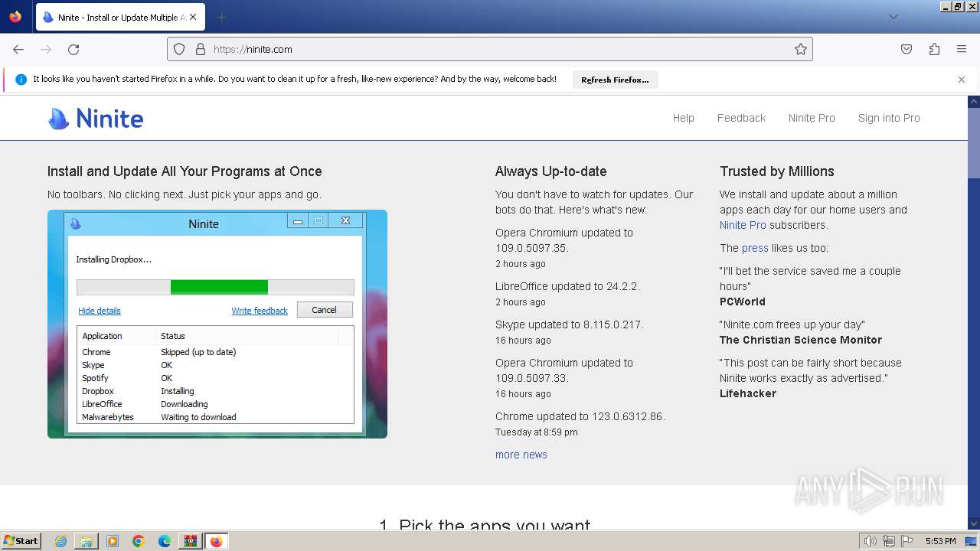
Task: Click 'Chrome updated to 123.0.6312.86.' text
Action: [x=580, y=416]
